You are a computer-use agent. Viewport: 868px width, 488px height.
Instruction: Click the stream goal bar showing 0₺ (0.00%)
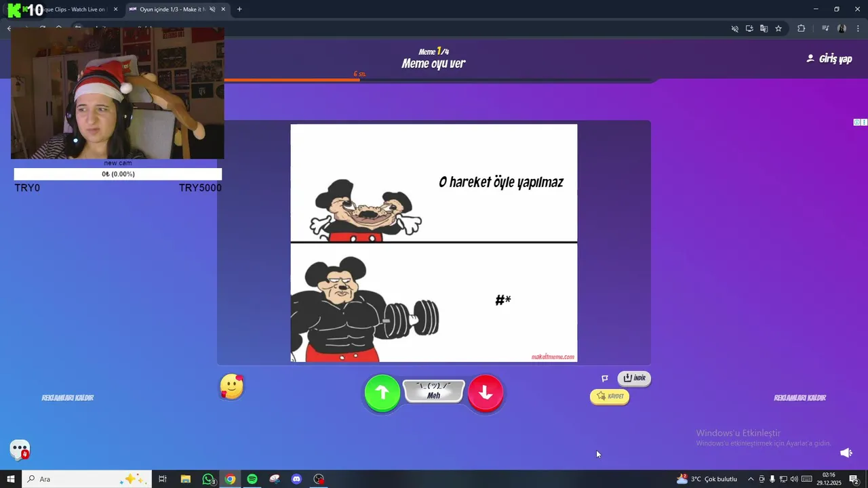(x=118, y=174)
